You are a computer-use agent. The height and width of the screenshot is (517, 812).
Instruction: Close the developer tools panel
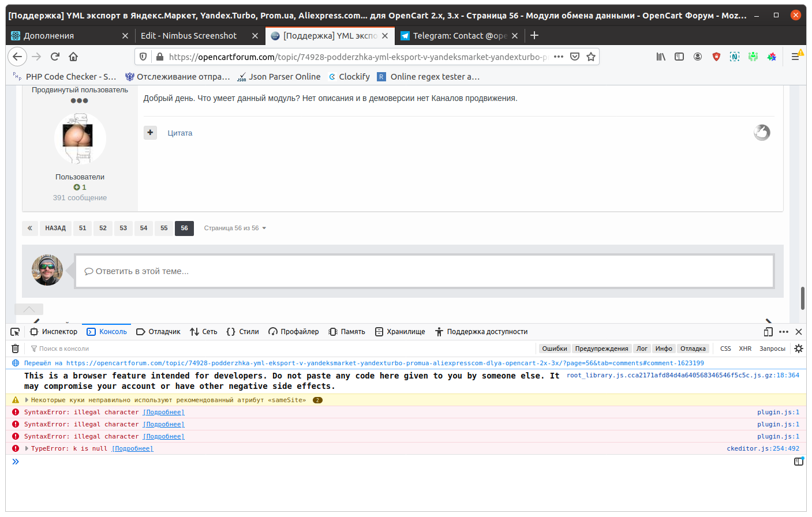click(799, 332)
